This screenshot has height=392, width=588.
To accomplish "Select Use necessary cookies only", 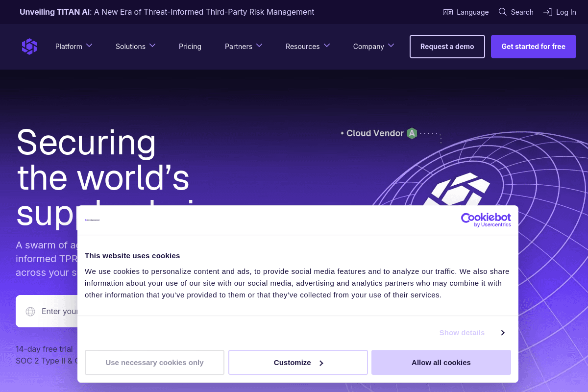I will tap(154, 363).
